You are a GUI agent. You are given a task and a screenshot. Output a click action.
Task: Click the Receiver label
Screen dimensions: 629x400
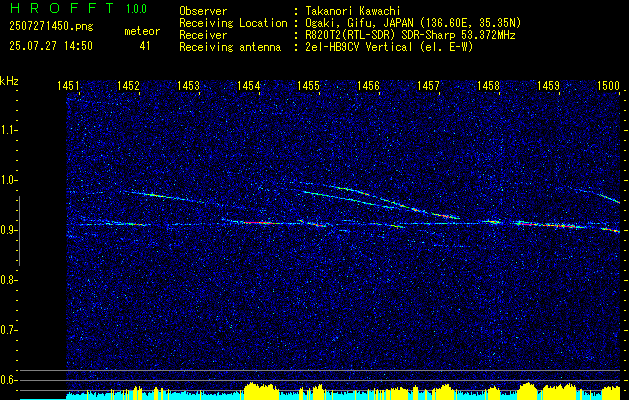coord(203,35)
